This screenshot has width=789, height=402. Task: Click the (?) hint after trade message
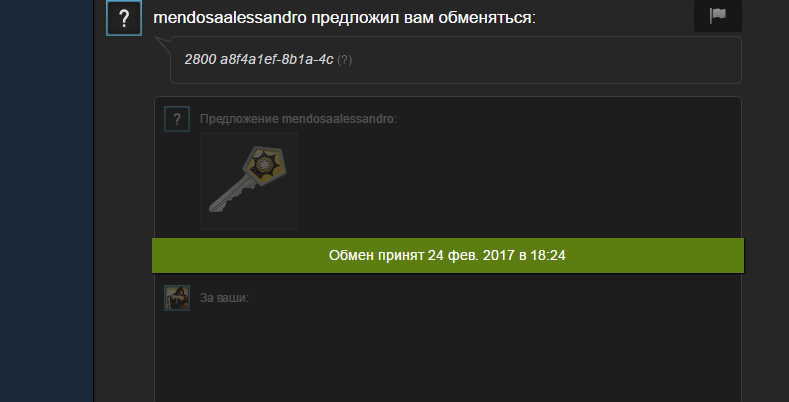point(344,60)
